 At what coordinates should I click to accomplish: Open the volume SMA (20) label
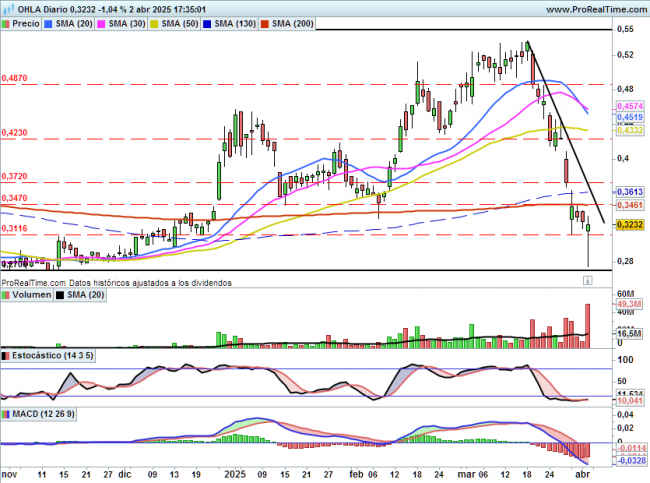pos(85,295)
